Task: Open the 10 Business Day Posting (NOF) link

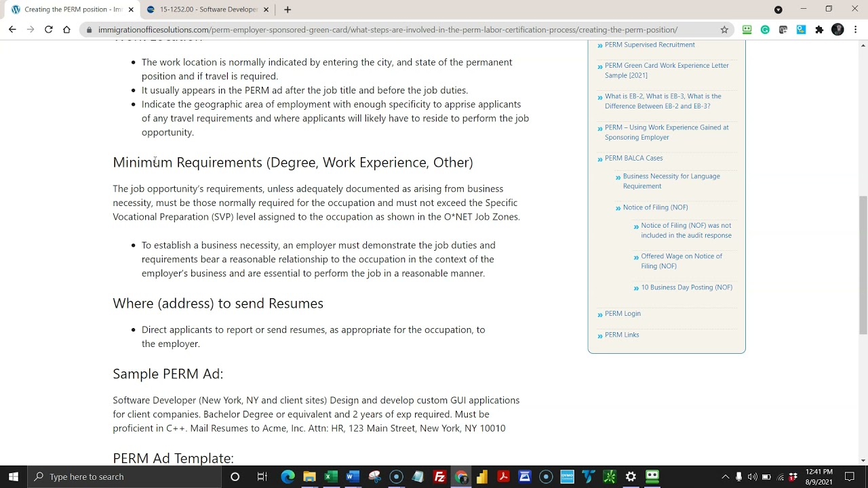Action: tap(686, 287)
